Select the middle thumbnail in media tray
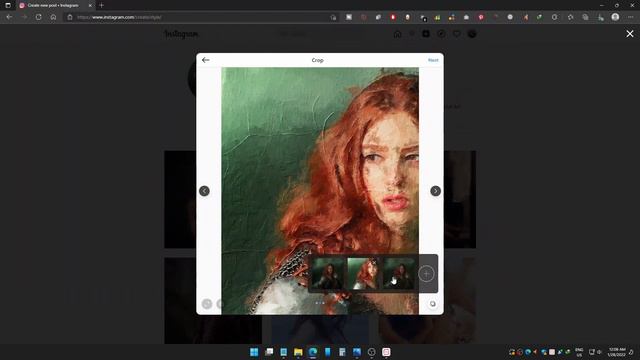 pos(363,273)
